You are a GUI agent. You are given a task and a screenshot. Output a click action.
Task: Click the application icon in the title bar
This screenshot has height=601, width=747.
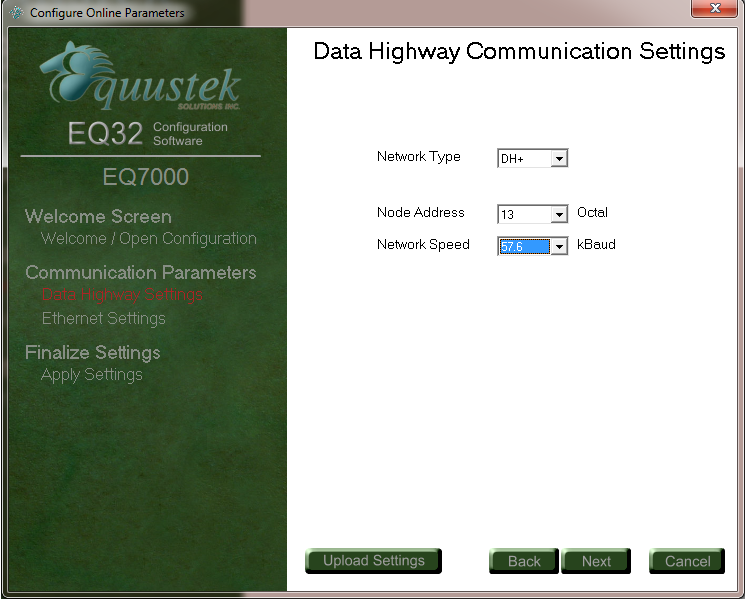point(15,13)
